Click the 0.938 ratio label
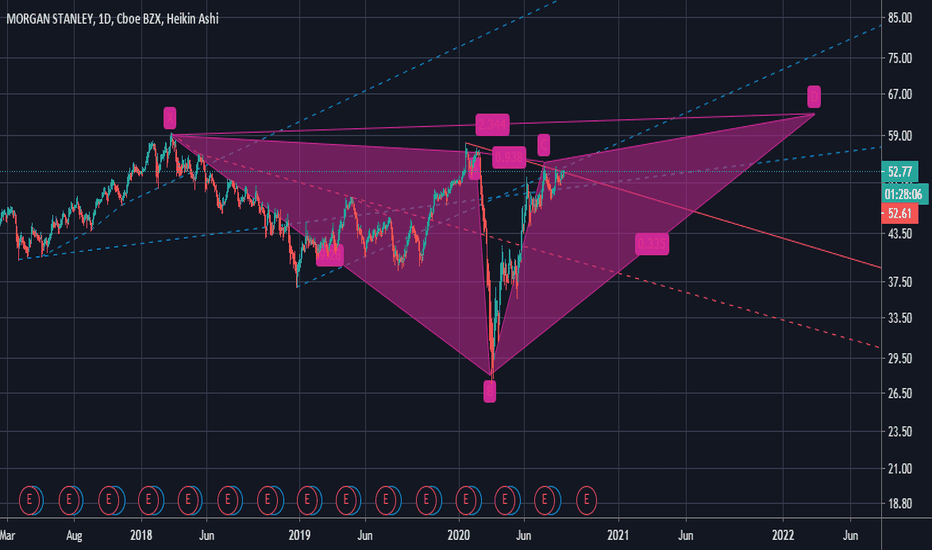Screen dimensions: 932x550 pos(509,157)
